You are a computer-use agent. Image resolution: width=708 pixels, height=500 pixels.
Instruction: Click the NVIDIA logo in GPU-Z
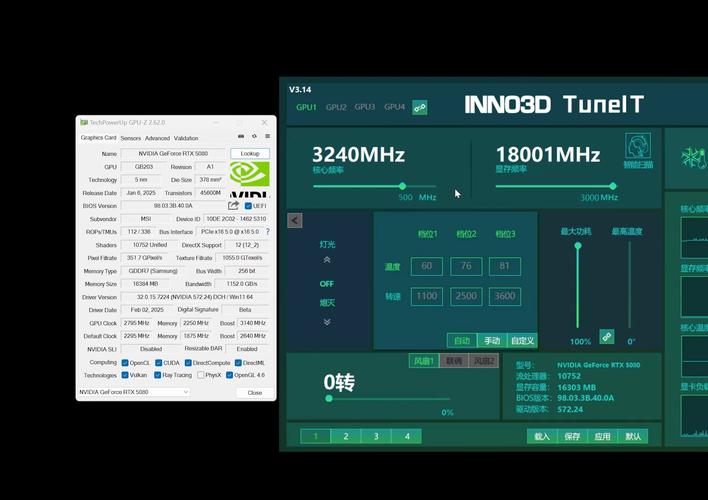tap(250, 179)
